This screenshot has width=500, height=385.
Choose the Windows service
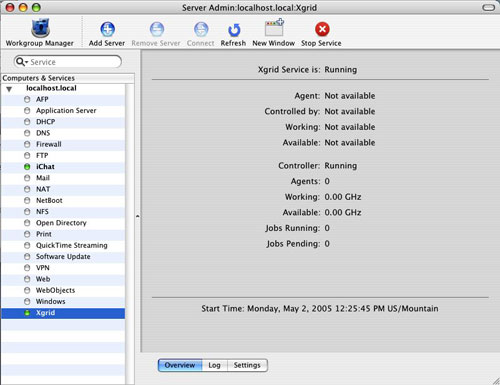pyautogui.click(x=63, y=301)
